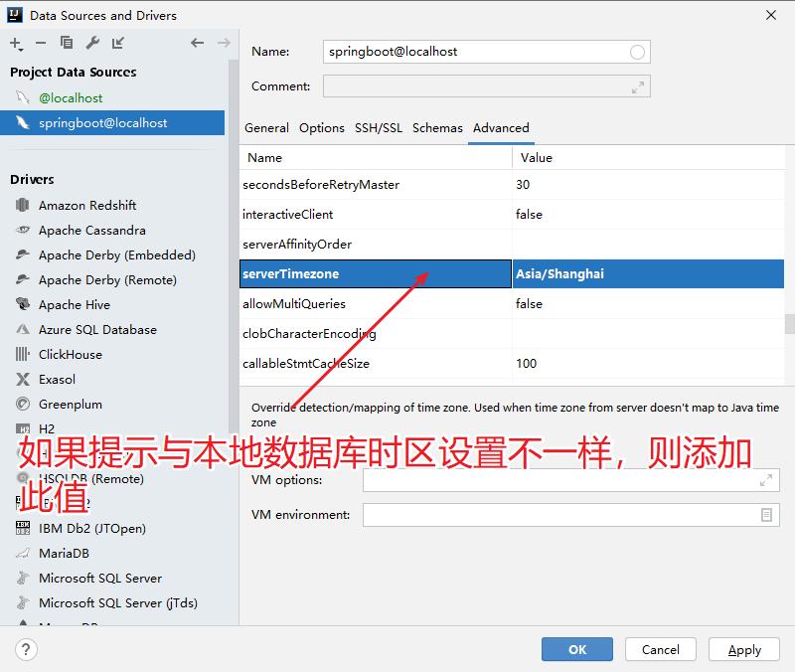
Task: Go forward with right arrow
Action: [224, 43]
